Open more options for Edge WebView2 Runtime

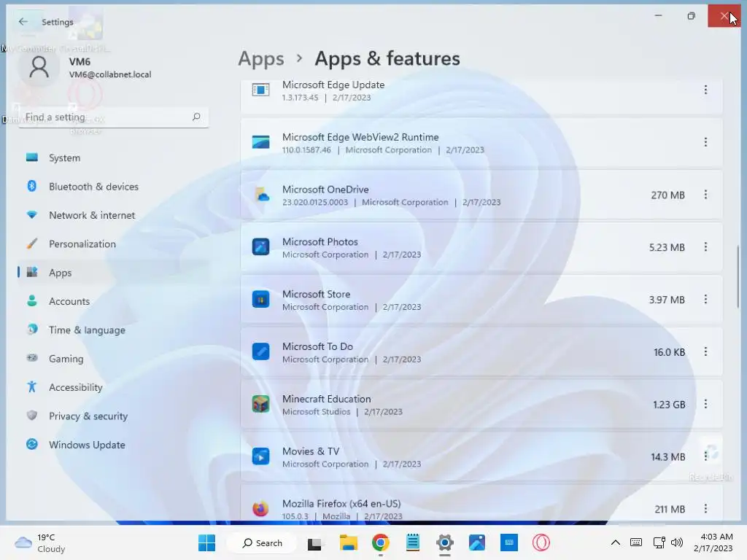coord(705,142)
